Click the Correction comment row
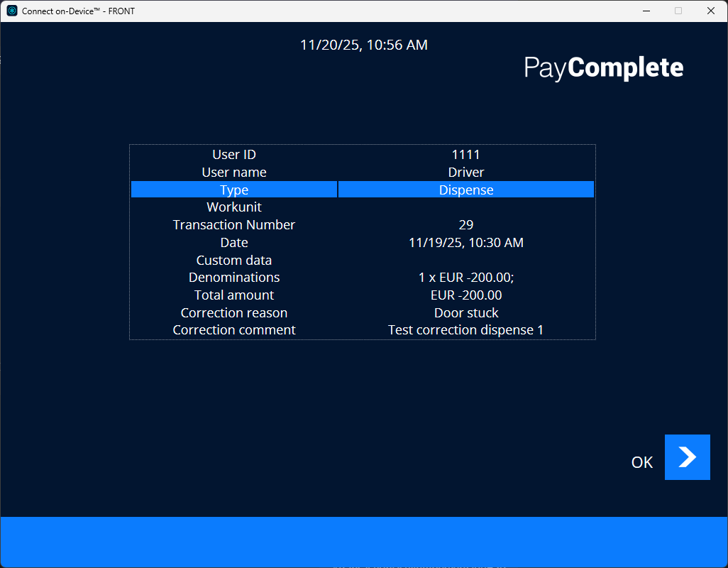This screenshot has width=728, height=568. point(363,329)
